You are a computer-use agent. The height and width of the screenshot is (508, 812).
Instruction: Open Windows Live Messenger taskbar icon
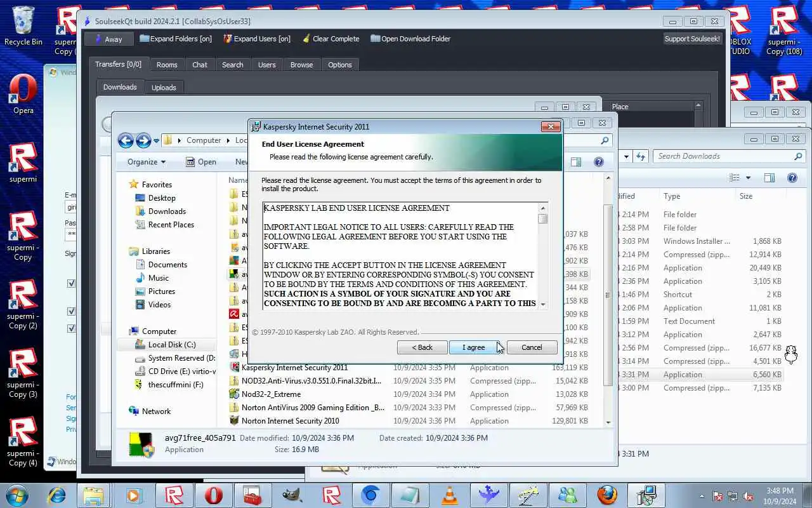tap(567, 495)
